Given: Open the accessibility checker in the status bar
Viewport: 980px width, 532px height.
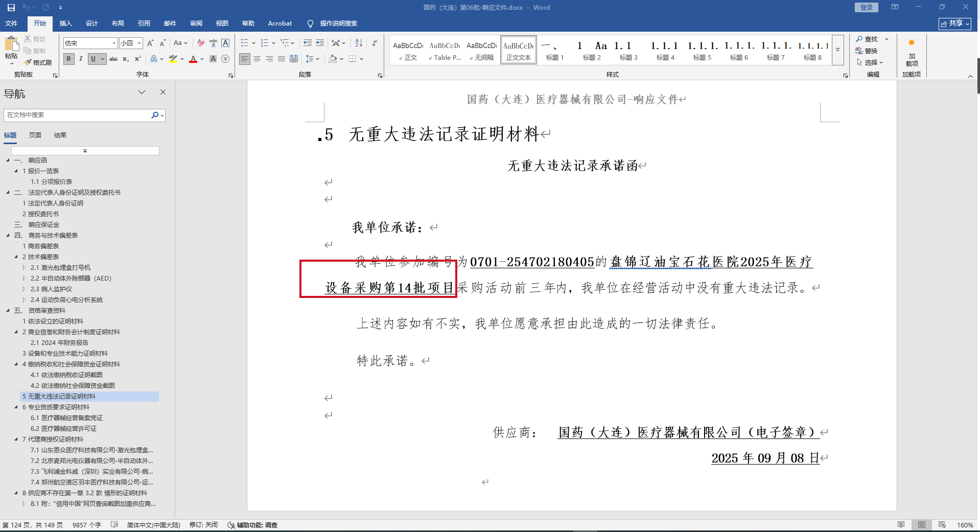Looking at the screenshot, I should click(252, 525).
